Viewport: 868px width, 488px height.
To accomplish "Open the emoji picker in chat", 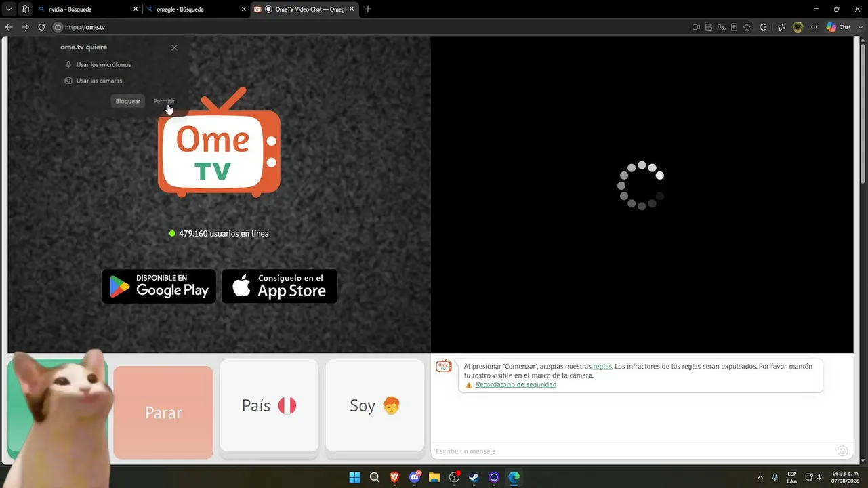I will pos(842,451).
